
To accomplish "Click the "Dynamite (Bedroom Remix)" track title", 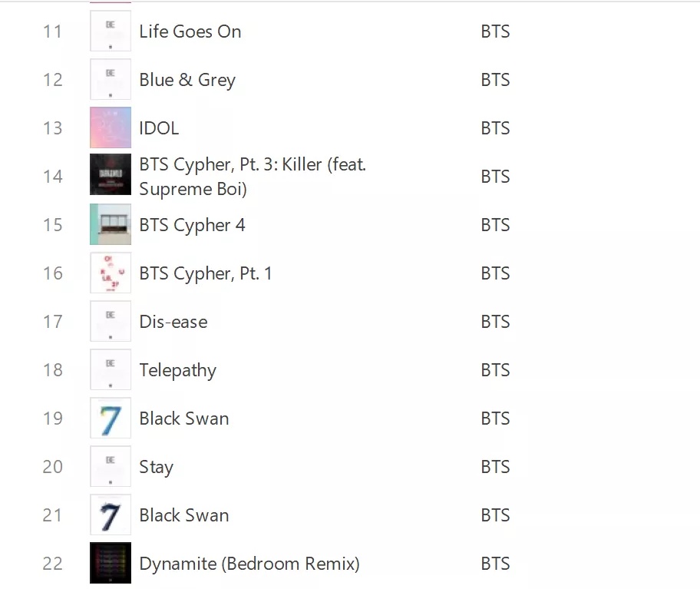I will point(249,563).
